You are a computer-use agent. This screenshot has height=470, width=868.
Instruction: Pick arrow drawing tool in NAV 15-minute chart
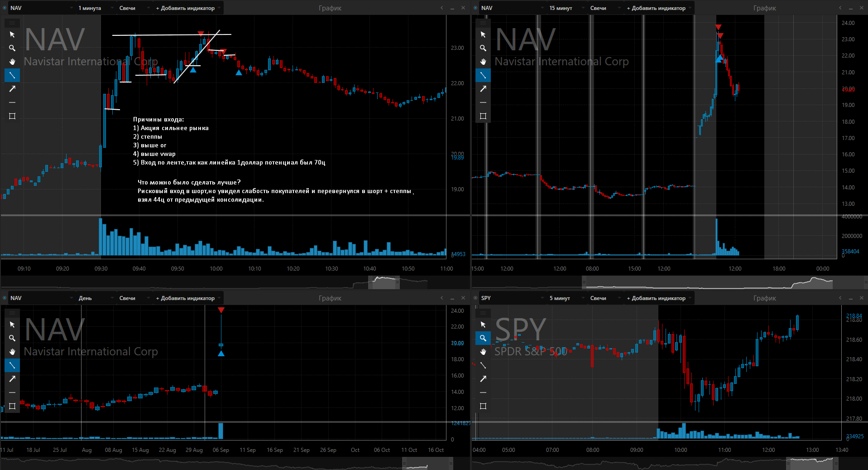click(483, 89)
